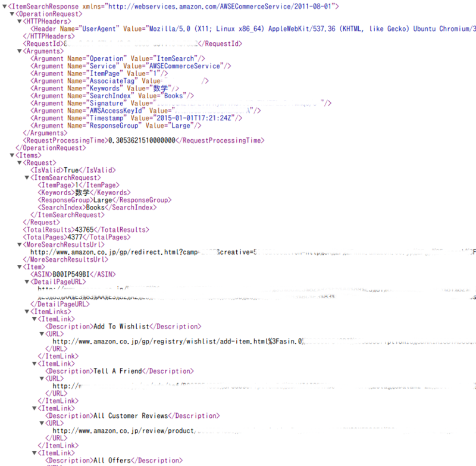Screen dimensions: 476x466
Task: Click the Argument Name="ItemPage" line
Action: coord(99,73)
